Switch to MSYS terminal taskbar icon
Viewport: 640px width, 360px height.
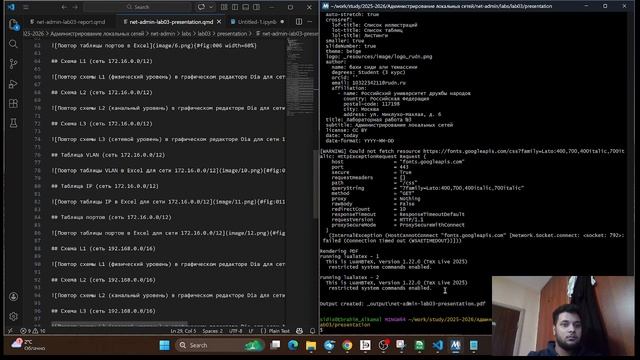pyautogui.click(x=456, y=345)
